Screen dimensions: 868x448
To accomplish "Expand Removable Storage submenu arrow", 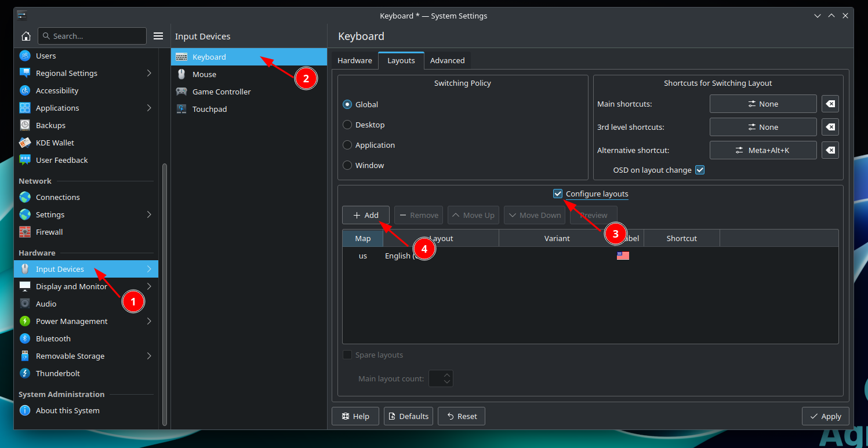I will (149, 356).
